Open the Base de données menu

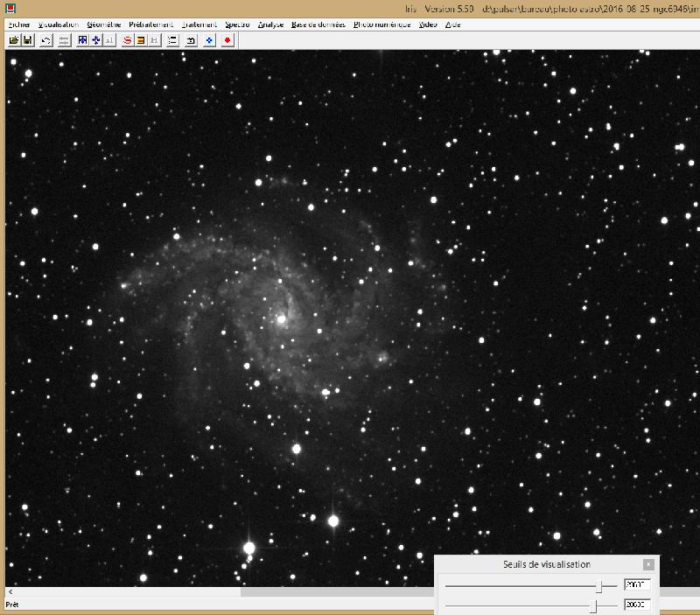(x=318, y=24)
